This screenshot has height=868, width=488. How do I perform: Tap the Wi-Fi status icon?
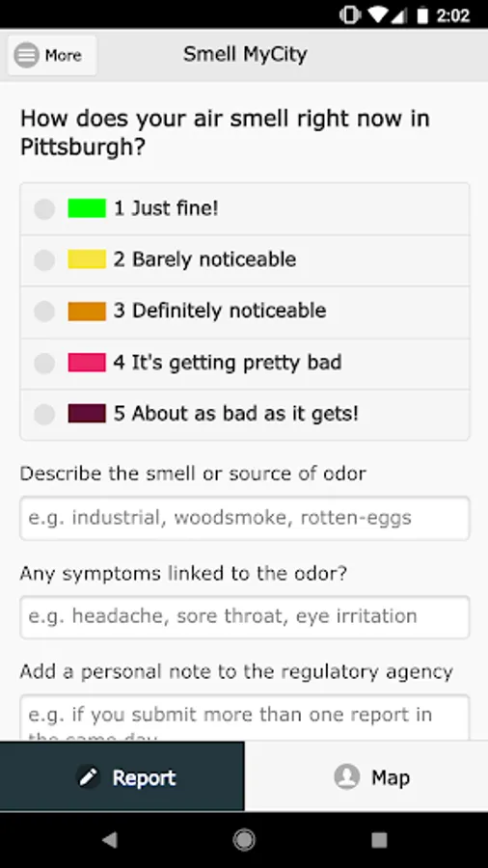pos(378,15)
